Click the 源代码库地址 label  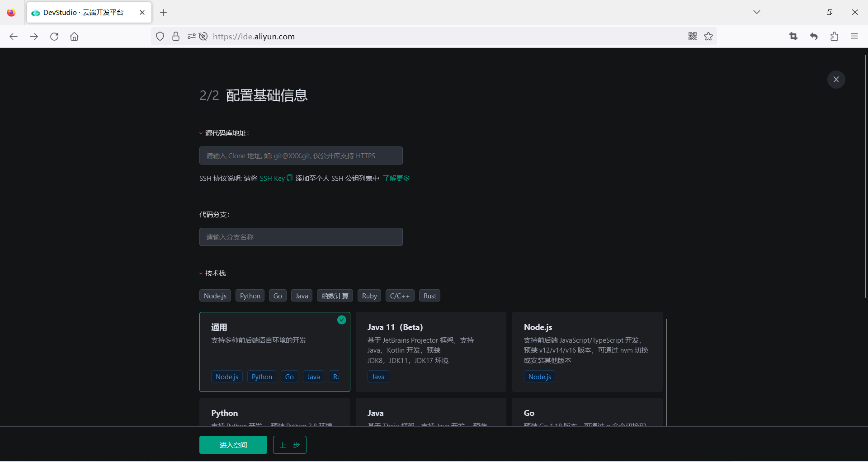[x=226, y=133]
